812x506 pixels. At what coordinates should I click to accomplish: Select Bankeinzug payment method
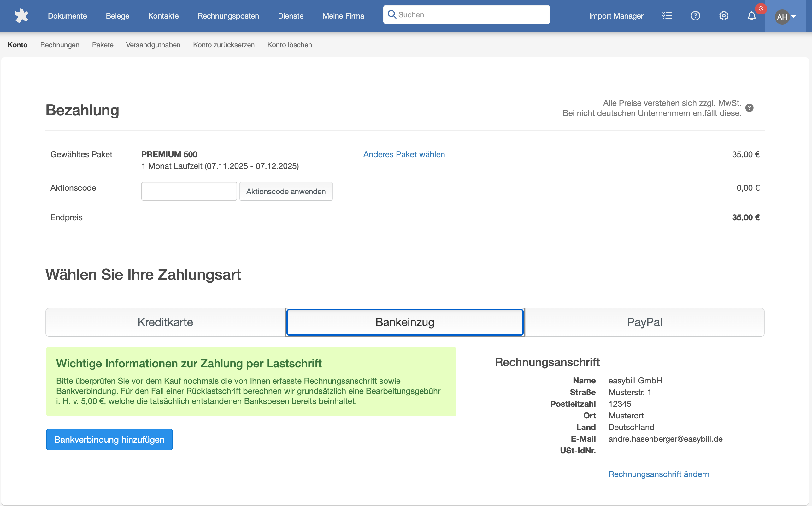coord(405,322)
